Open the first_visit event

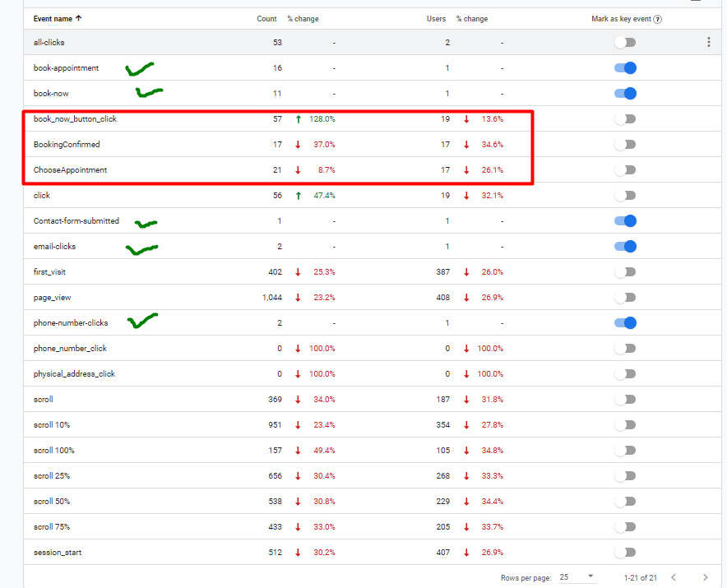[x=49, y=271]
